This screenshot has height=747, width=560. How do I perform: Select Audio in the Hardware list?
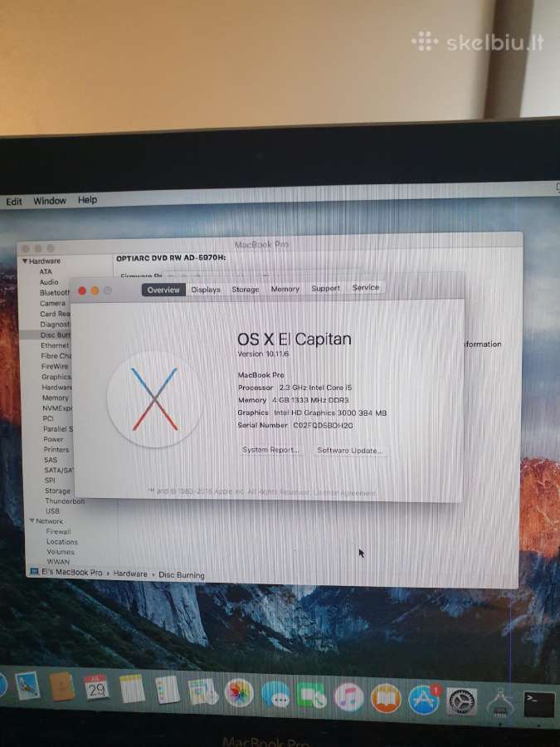49,282
